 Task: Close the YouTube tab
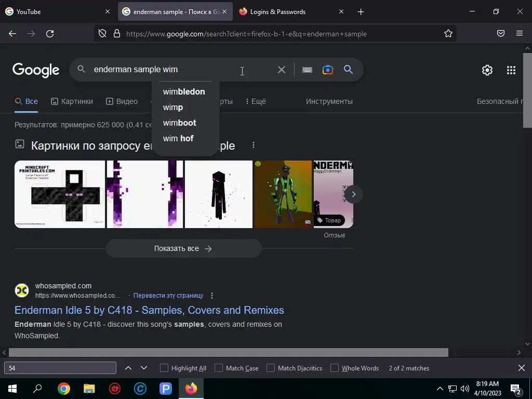[108, 12]
